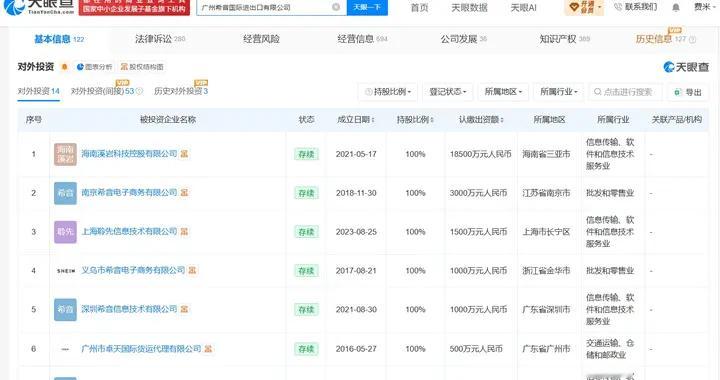Select the 历史对外投资 3 sub-tab
The width and height of the screenshot is (720, 380).
click(x=181, y=91)
